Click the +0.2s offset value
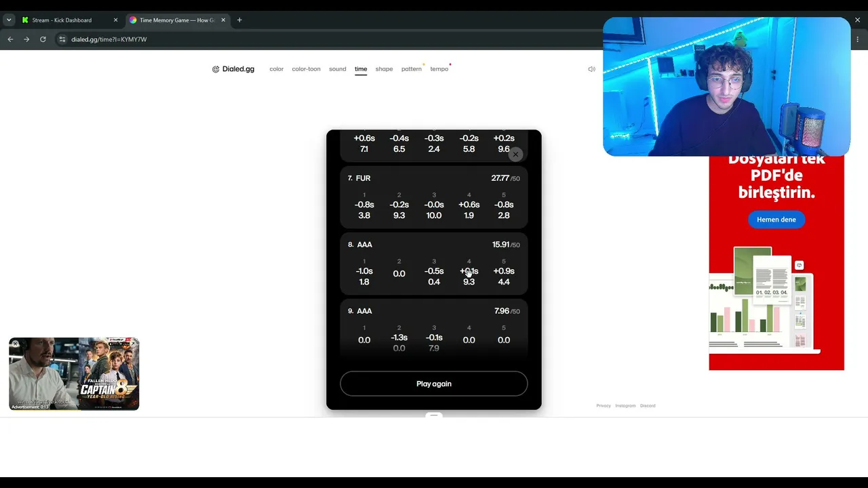 (504, 138)
